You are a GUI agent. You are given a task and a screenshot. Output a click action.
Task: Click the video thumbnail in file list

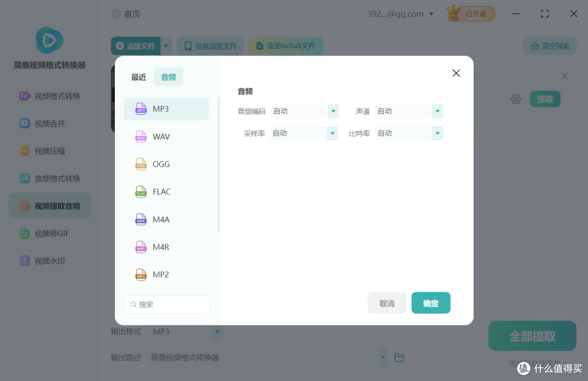[x=113, y=99]
